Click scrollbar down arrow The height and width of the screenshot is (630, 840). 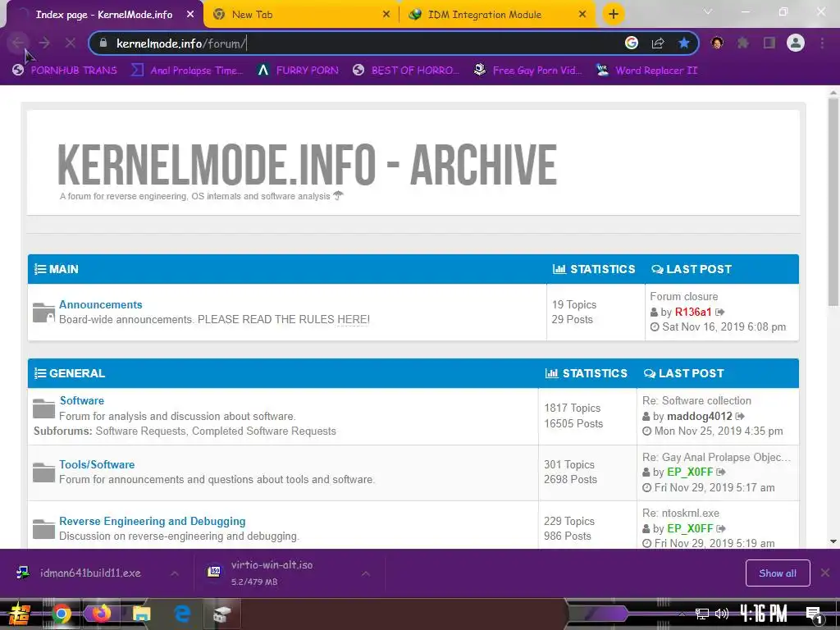pyautogui.click(x=833, y=541)
